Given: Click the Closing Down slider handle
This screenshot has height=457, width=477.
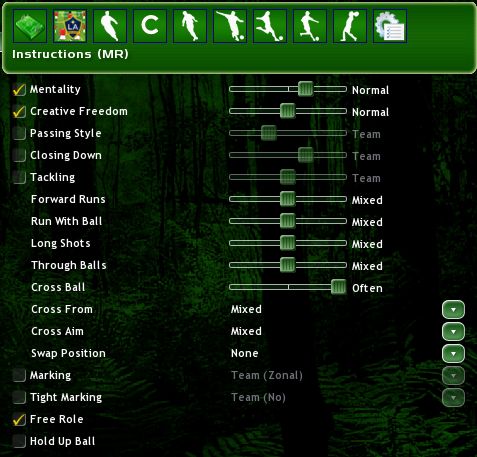Looking at the screenshot, I should point(305,155).
